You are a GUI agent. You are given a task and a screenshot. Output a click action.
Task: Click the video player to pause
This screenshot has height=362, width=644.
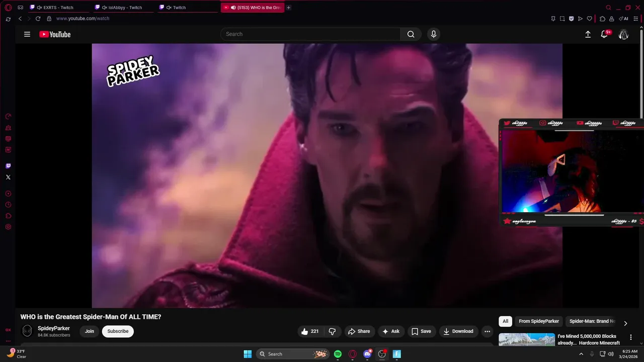(327, 175)
